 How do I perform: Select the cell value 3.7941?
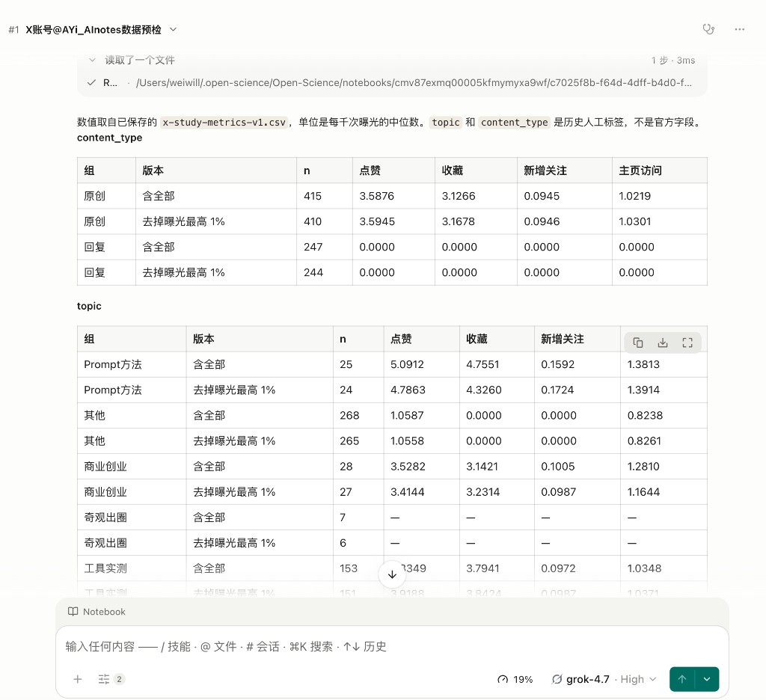tap(482, 568)
